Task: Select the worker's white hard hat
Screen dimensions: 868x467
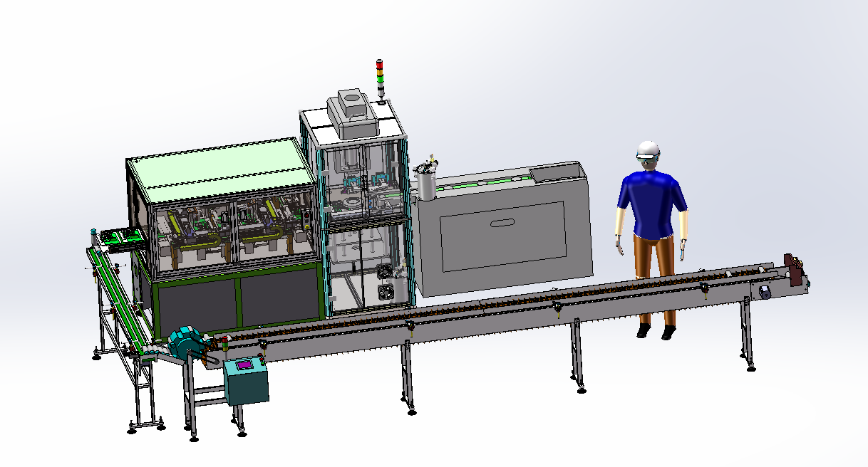Action: (x=648, y=149)
